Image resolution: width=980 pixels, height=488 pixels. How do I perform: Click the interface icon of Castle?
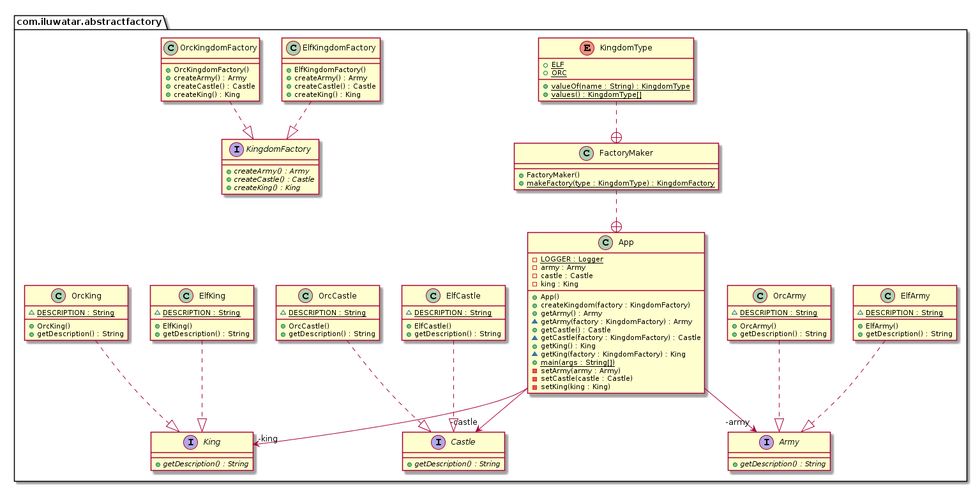click(438, 442)
